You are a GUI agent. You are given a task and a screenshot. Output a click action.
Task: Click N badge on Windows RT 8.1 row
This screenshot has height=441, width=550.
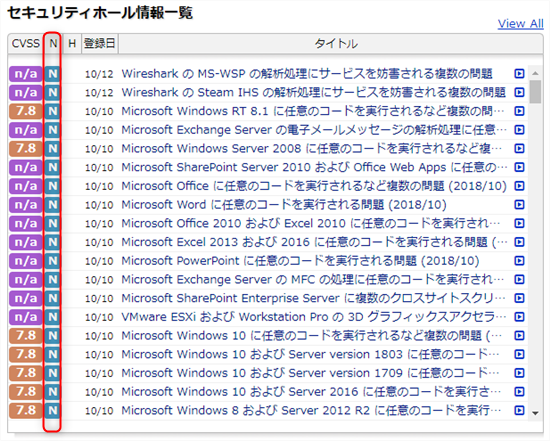[52, 111]
